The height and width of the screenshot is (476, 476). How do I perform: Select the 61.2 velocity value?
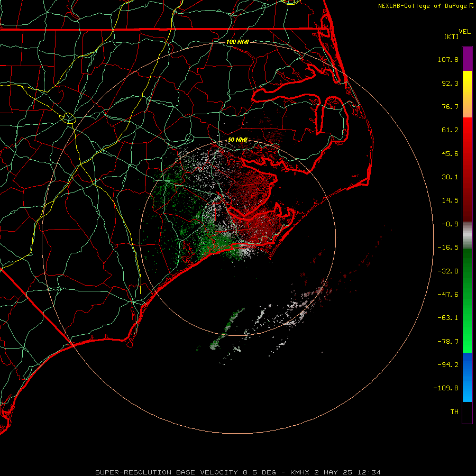click(450, 130)
